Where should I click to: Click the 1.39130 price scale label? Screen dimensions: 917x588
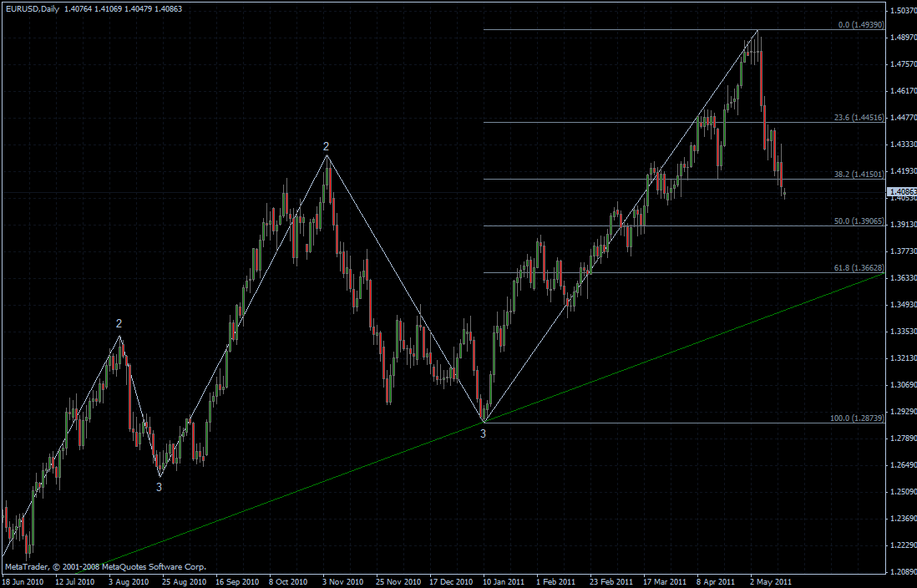[x=904, y=224]
